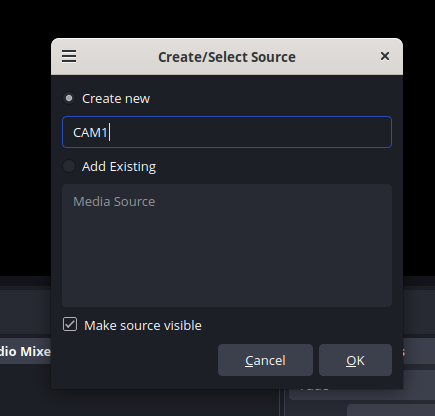Click the Create/Select Source title bar
Viewport: 435px width, 416px height.
[227, 57]
